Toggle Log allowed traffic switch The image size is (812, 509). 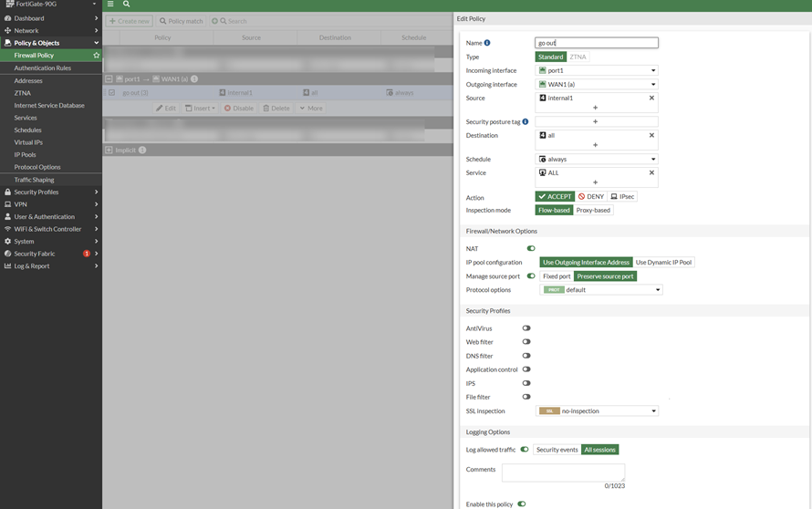[525, 450]
